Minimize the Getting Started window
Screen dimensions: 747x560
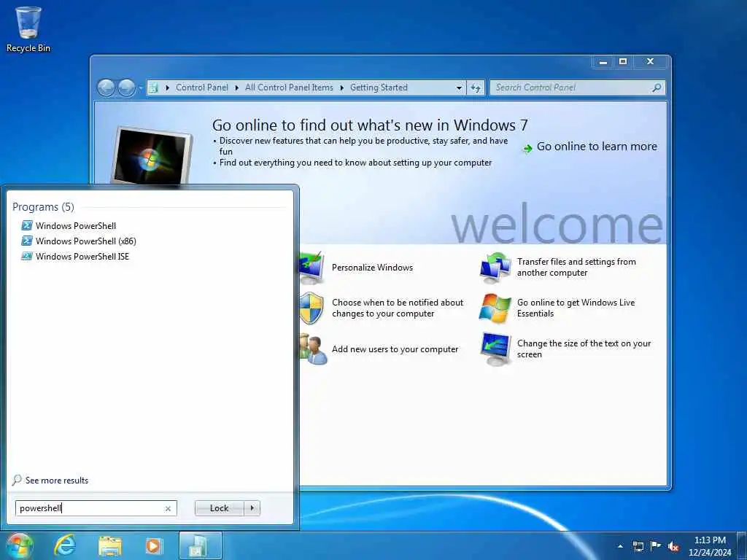pos(603,61)
